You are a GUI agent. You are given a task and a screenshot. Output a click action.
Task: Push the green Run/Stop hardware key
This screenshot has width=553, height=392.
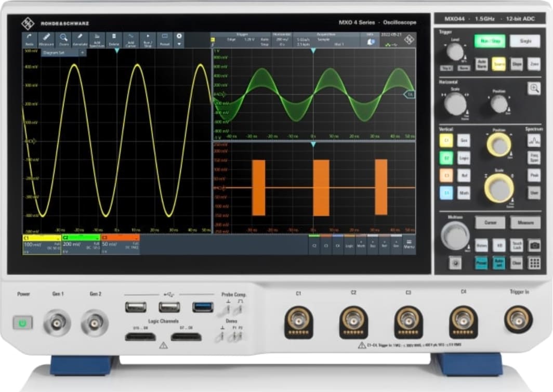tap(490, 41)
